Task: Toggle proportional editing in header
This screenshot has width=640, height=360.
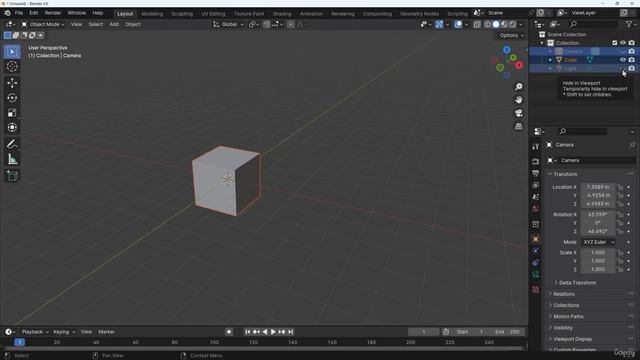Action: click(x=291, y=24)
